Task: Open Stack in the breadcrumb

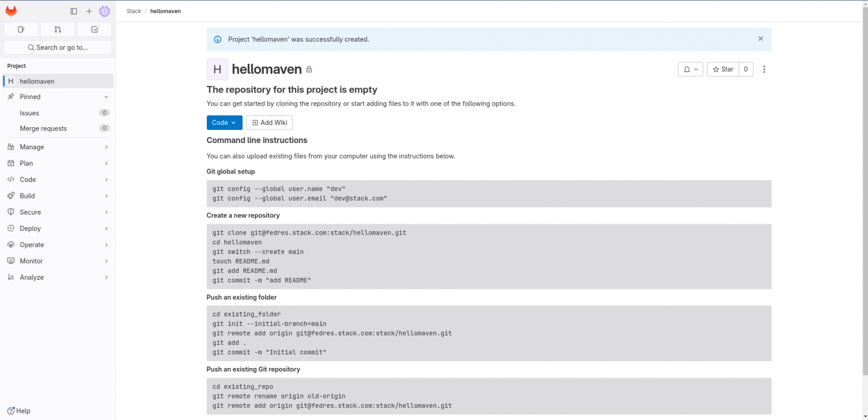Action: pyautogui.click(x=133, y=11)
